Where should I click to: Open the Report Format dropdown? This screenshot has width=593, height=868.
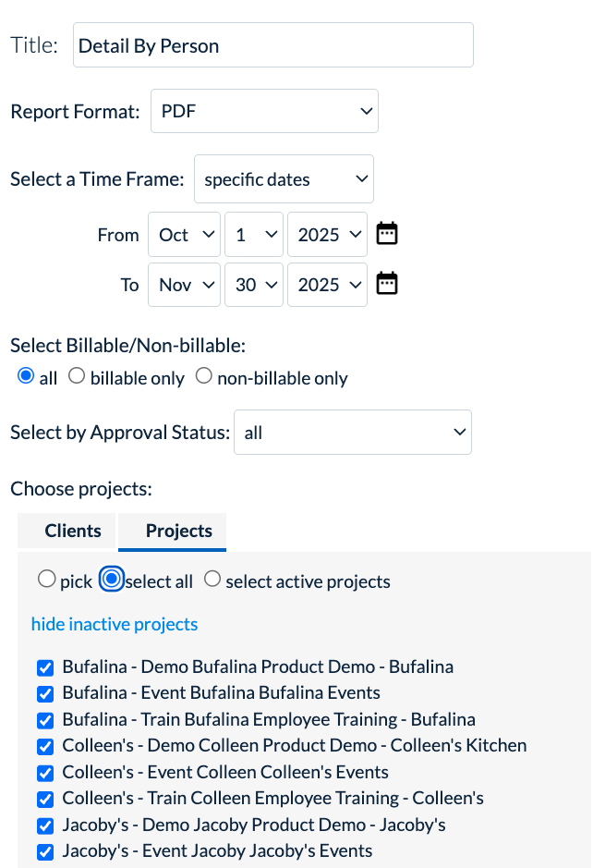(264, 111)
